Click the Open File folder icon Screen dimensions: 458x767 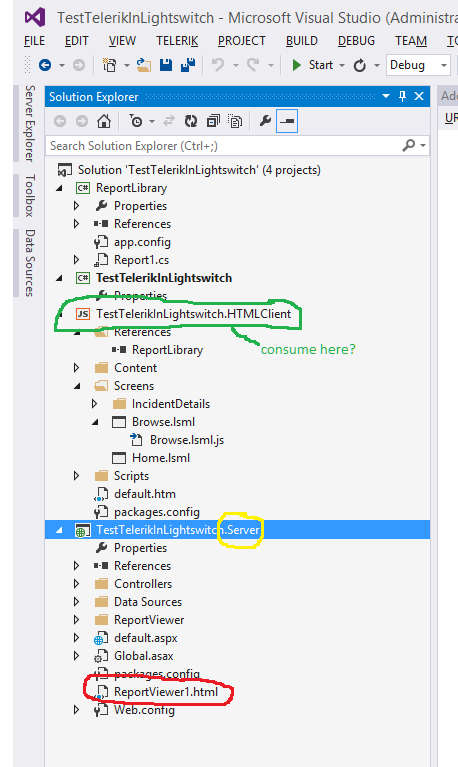pyautogui.click(x=143, y=65)
